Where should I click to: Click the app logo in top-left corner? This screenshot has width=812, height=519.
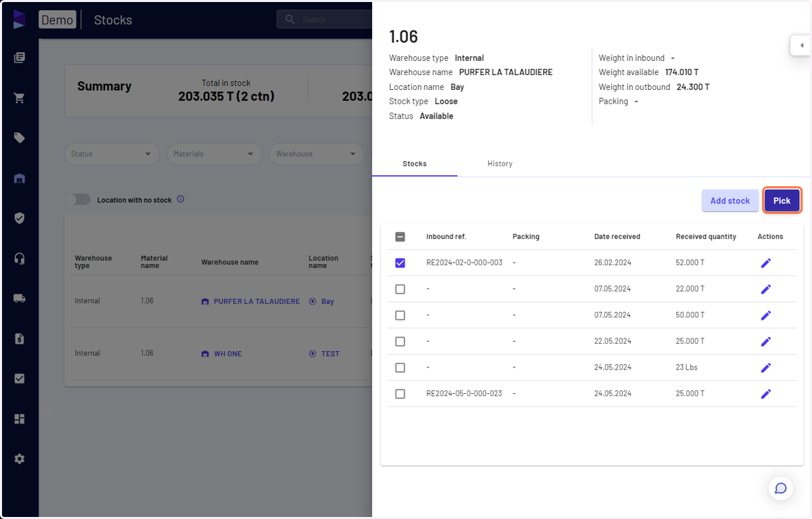19,20
